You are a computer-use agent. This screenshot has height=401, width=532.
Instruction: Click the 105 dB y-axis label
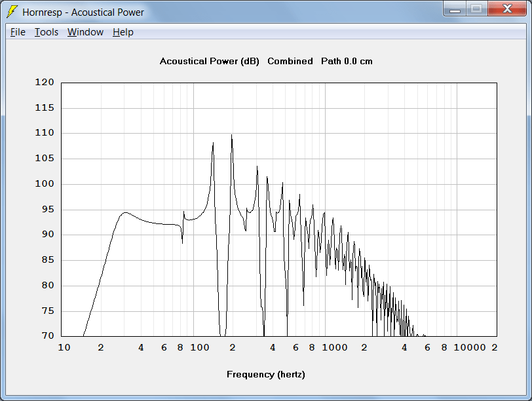[x=45, y=158]
